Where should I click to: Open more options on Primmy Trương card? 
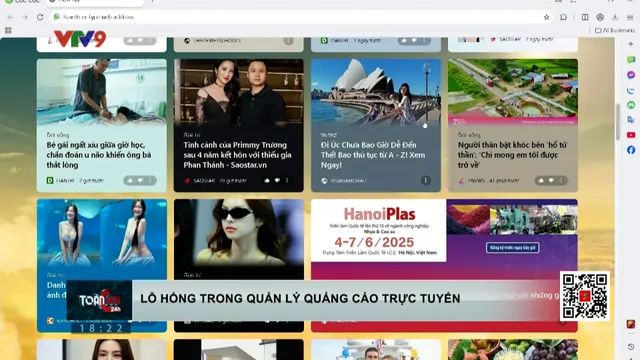(287, 180)
